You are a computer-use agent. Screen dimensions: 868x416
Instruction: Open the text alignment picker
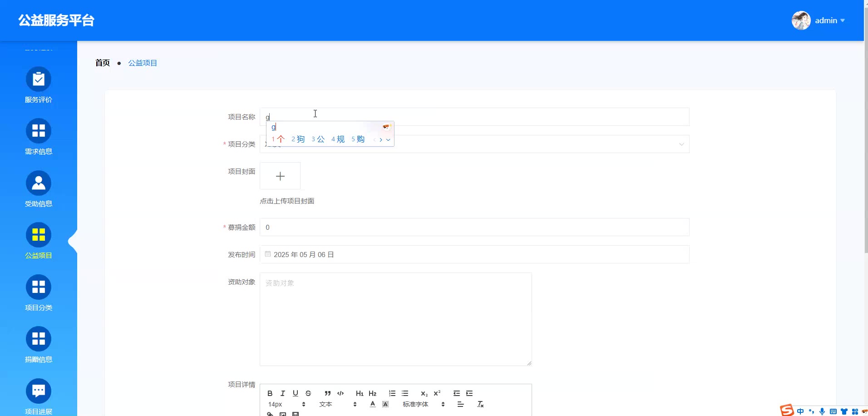pos(461,404)
